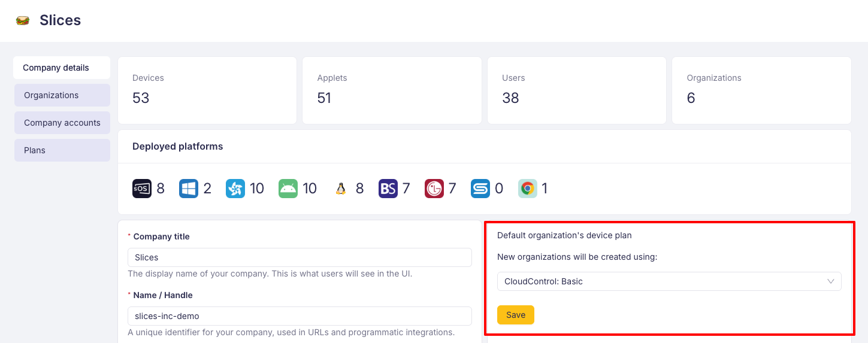This screenshot has height=343, width=868.
Task: Click the sandwich logo next to Slices
Action: tap(23, 20)
